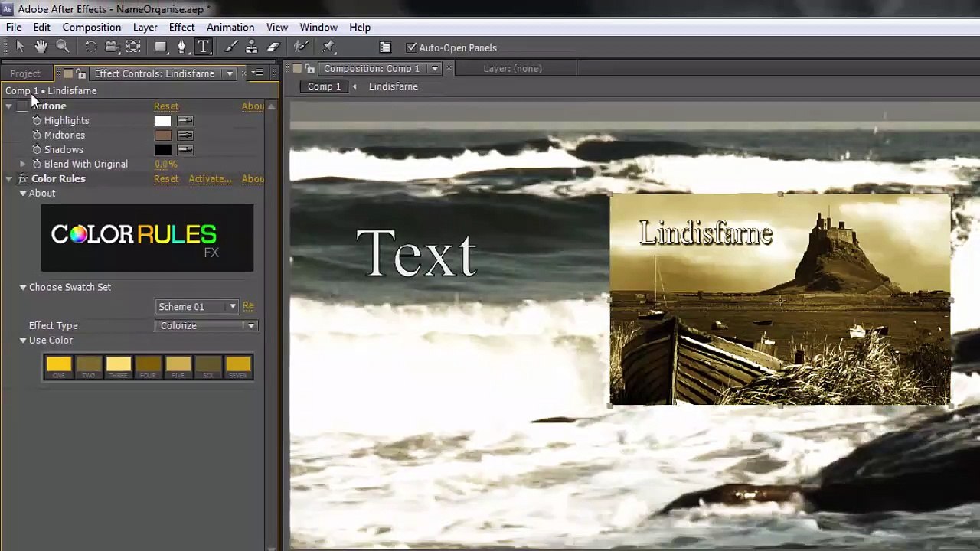This screenshot has width=980, height=551.
Task: Collapse the Choose Swatch Set section
Action: tap(23, 288)
